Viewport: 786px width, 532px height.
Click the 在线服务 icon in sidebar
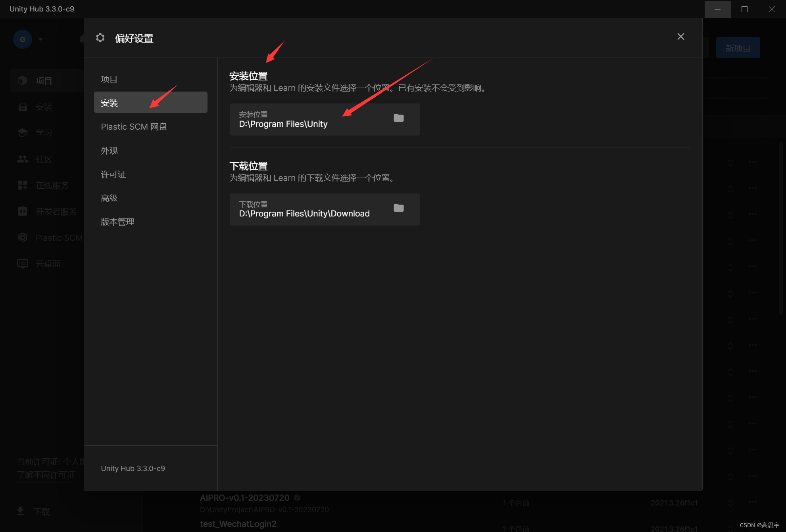click(23, 185)
